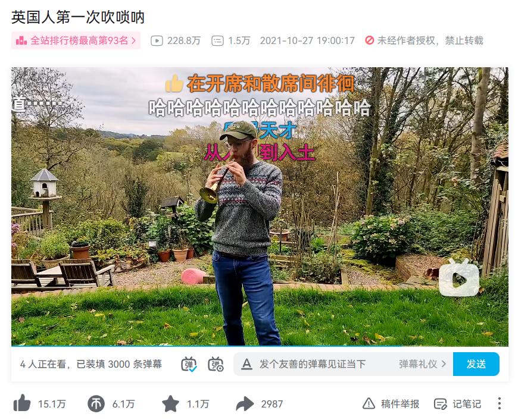518x420 pixels.
Task: Click the danmaku font style 'A' icon
Action: (246, 364)
